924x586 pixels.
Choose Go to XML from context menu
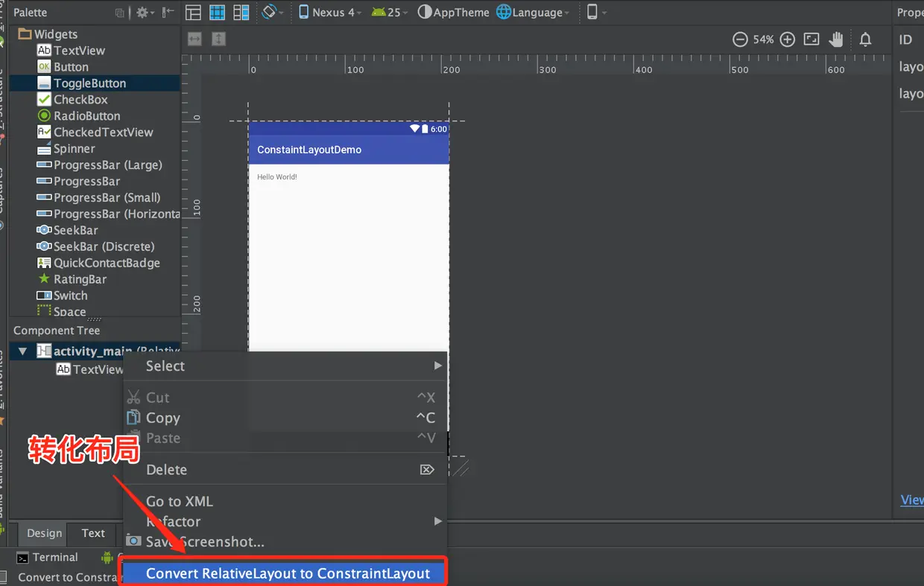point(285,502)
